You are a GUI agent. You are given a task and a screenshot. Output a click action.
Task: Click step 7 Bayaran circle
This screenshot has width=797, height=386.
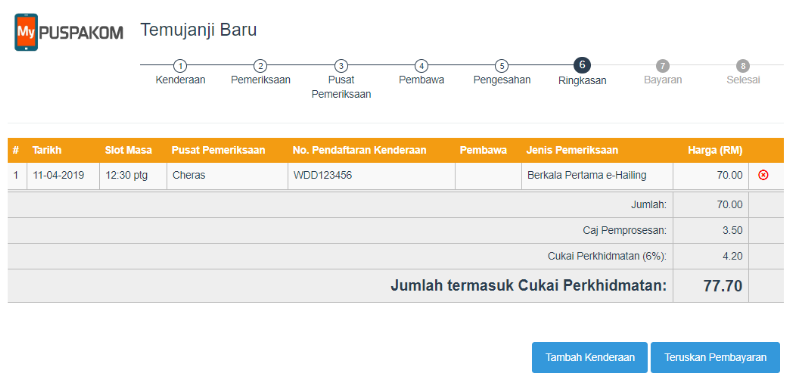pos(663,66)
